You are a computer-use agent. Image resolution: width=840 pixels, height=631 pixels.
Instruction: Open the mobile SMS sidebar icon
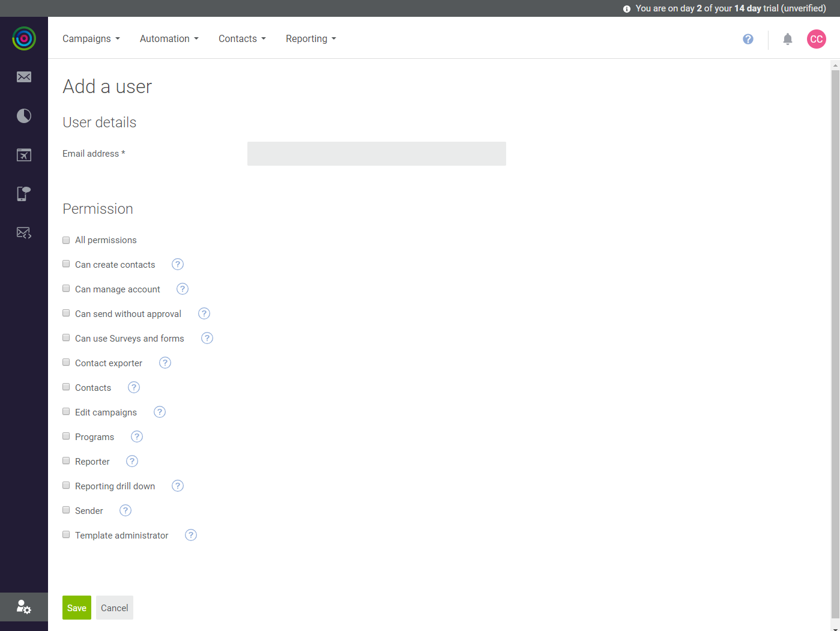click(24, 194)
